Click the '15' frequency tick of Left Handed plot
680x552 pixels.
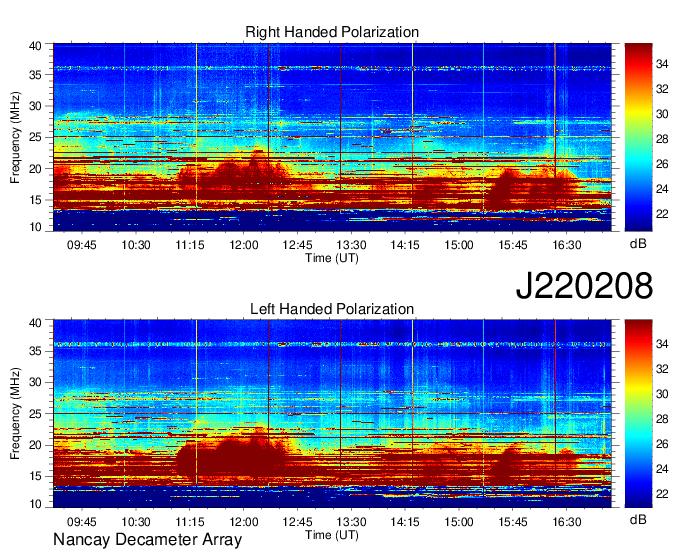point(35,476)
